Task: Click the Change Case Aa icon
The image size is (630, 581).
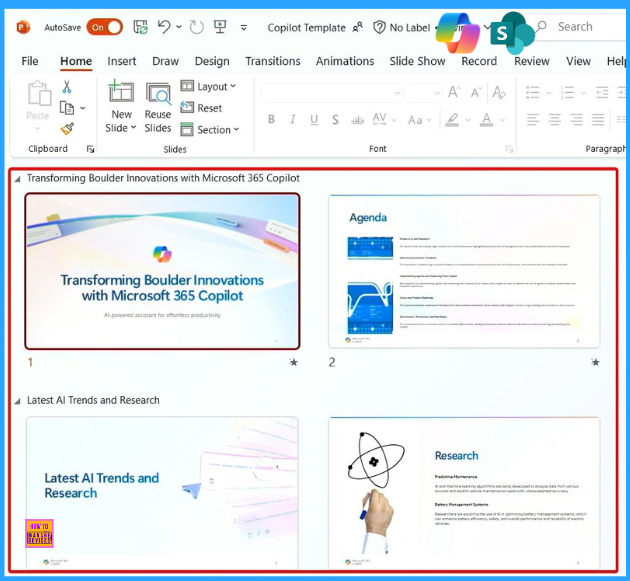Action: pyautogui.click(x=415, y=120)
